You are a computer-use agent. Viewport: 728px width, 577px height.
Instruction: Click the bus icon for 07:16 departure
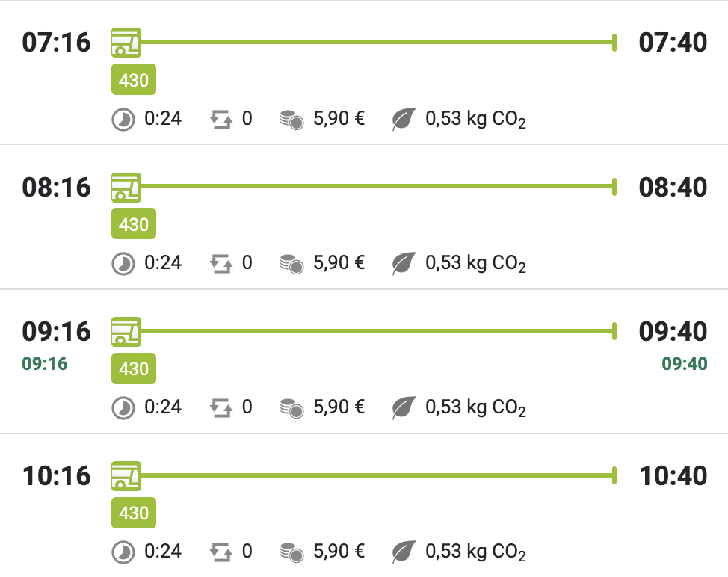coord(126,43)
